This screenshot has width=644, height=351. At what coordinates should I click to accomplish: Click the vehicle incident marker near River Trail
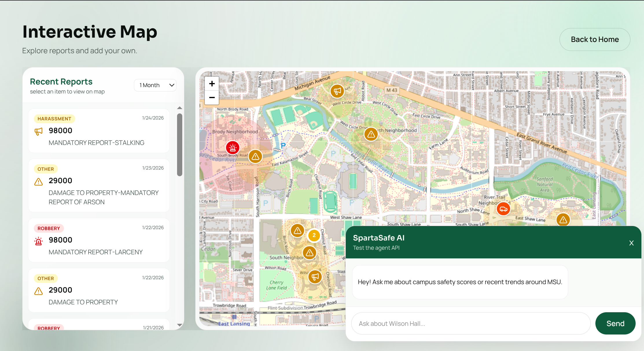click(503, 209)
